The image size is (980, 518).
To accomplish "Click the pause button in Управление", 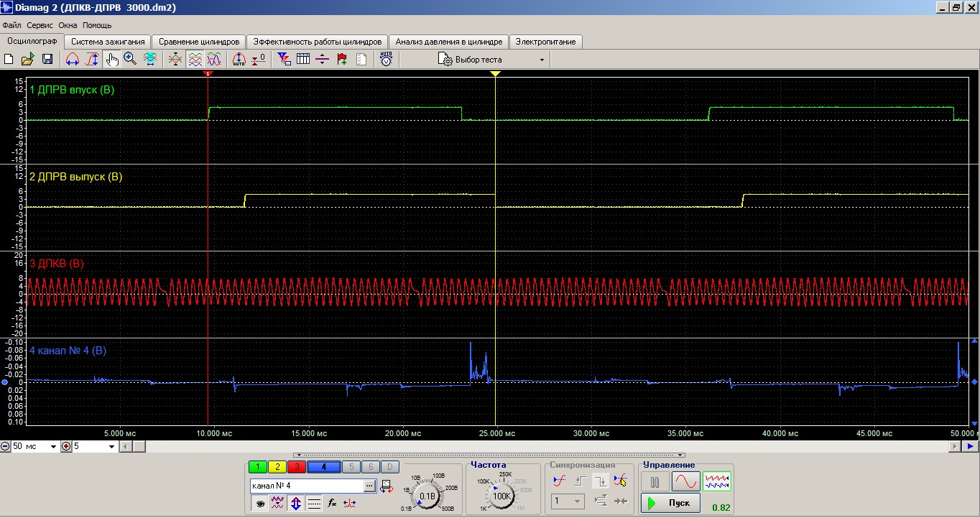I will (x=655, y=481).
